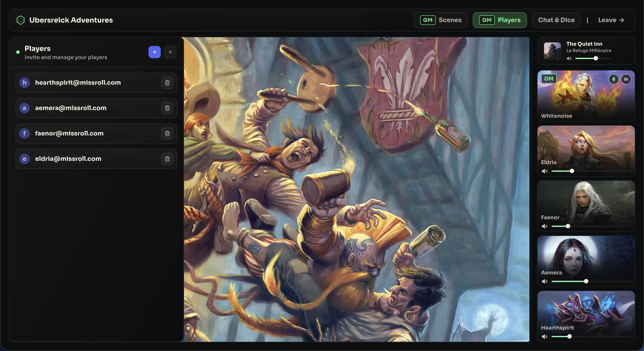
Task: Switch to the GM Players tab
Action: click(500, 20)
